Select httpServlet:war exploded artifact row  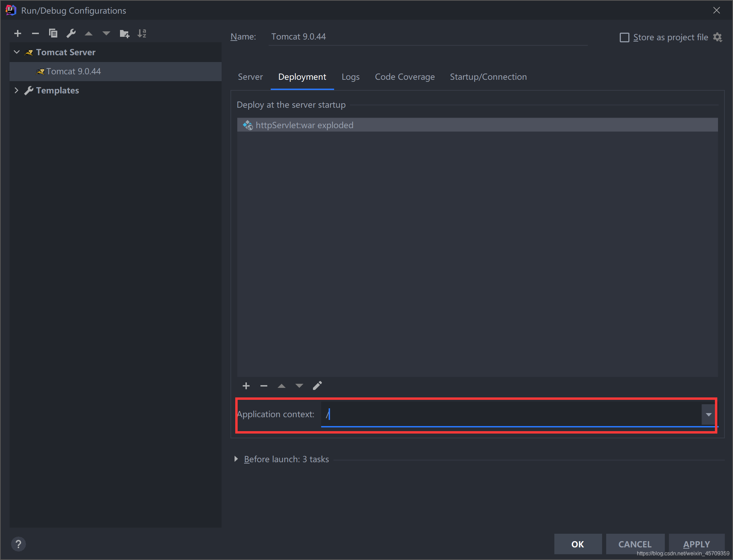[x=477, y=125]
